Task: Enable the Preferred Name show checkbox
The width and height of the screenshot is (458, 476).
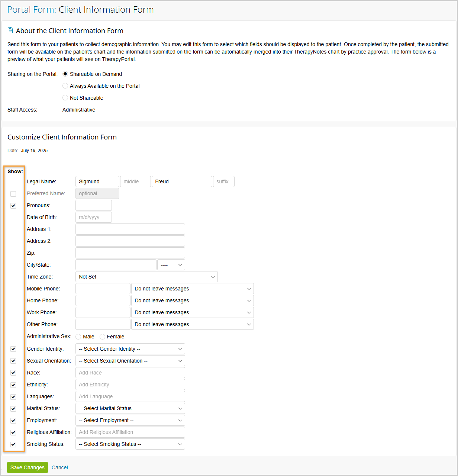Action: point(13,194)
